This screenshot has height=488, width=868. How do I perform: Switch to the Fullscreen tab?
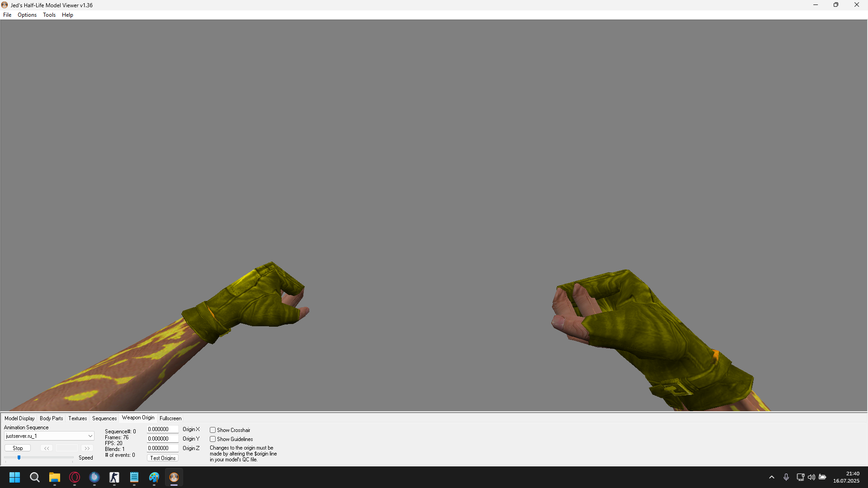[x=170, y=418]
